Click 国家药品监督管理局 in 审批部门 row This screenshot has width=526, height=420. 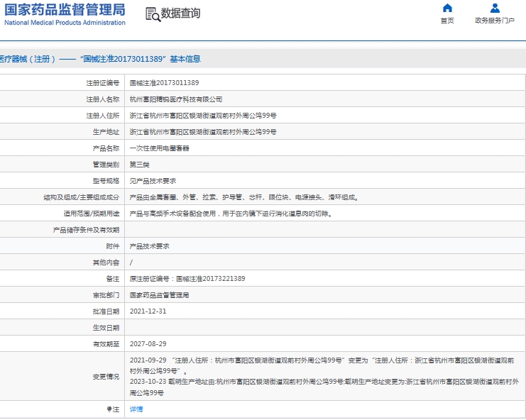click(159, 295)
